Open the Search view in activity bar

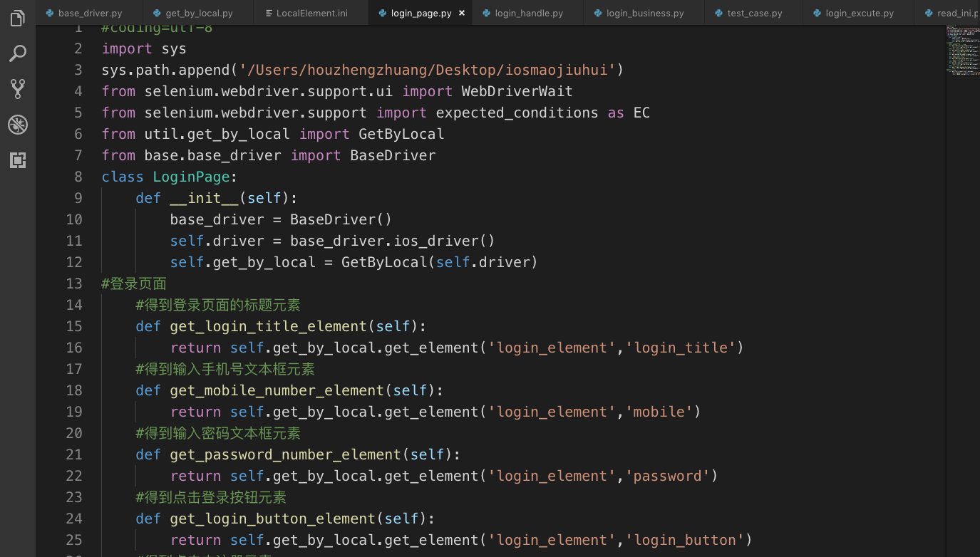[x=18, y=53]
